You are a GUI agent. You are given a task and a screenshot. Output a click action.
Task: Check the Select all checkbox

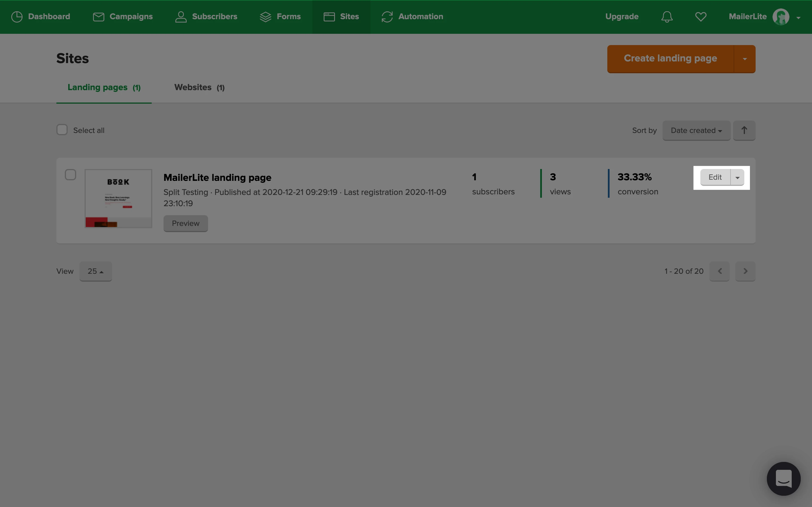62,130
